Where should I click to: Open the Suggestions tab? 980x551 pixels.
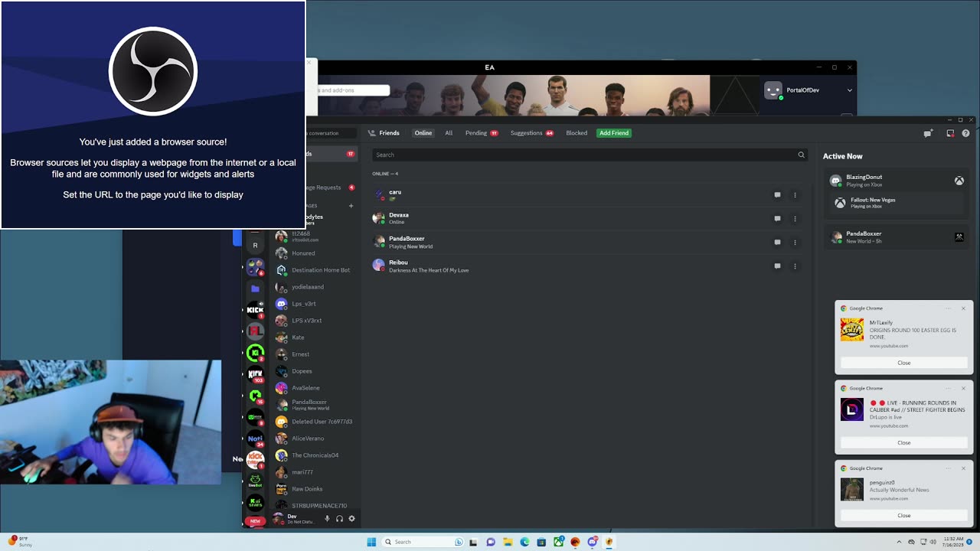tap(532, 133)
